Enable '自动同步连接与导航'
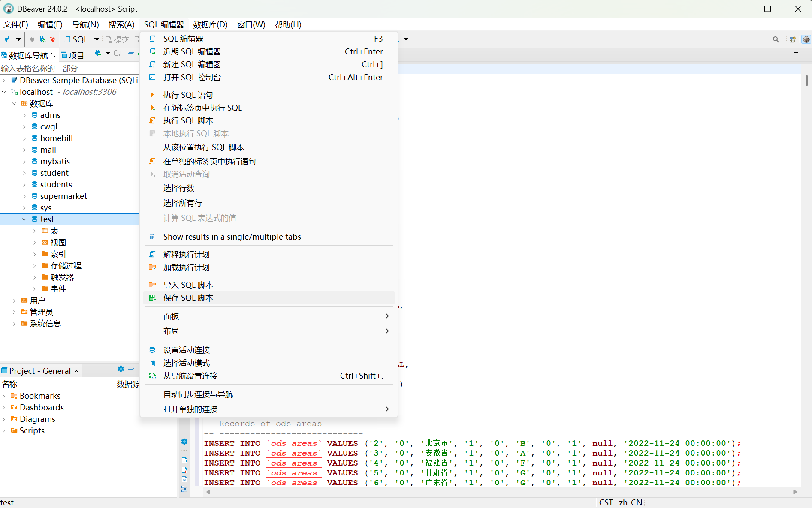The image size is (812, 508). pos(198,394)
